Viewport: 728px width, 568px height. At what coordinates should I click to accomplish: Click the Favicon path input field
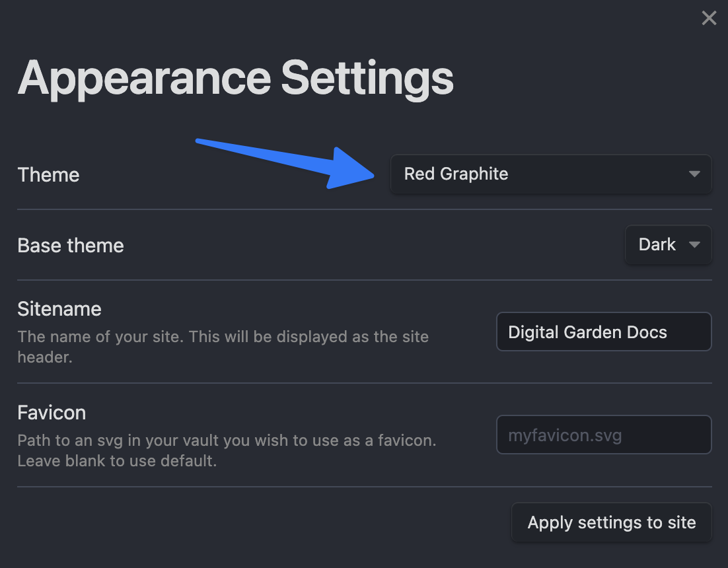(x=603, y=435)
